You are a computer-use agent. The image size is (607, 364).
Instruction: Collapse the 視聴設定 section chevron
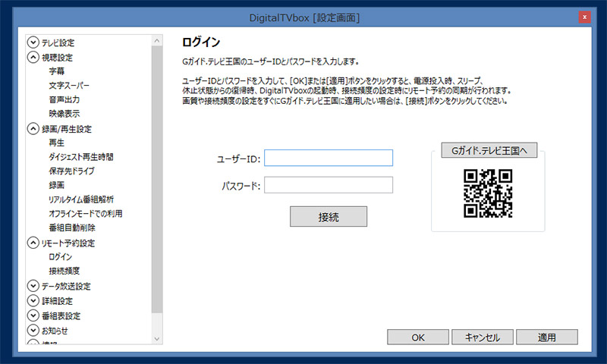(33, 57)
